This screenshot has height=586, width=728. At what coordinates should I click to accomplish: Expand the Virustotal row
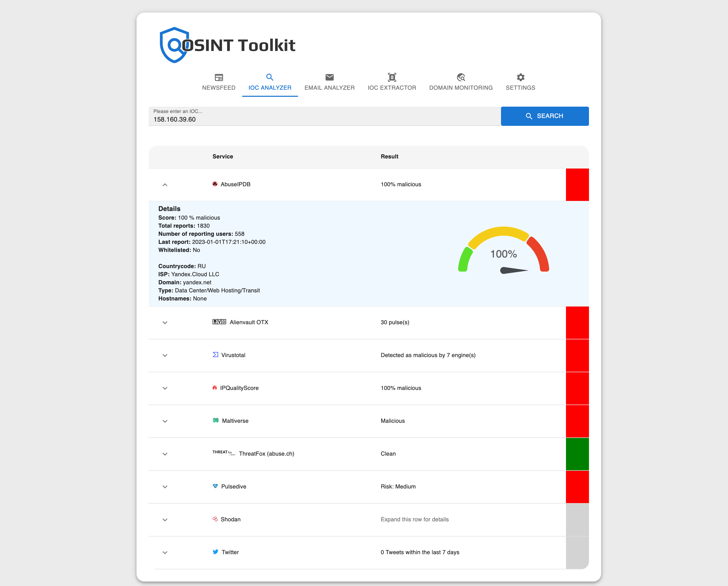pyautogui.click(x=165, y=356)
